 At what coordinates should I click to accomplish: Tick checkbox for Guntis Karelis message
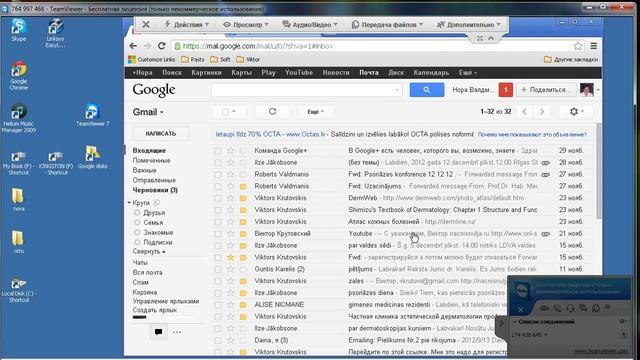(x=218, y=269)
